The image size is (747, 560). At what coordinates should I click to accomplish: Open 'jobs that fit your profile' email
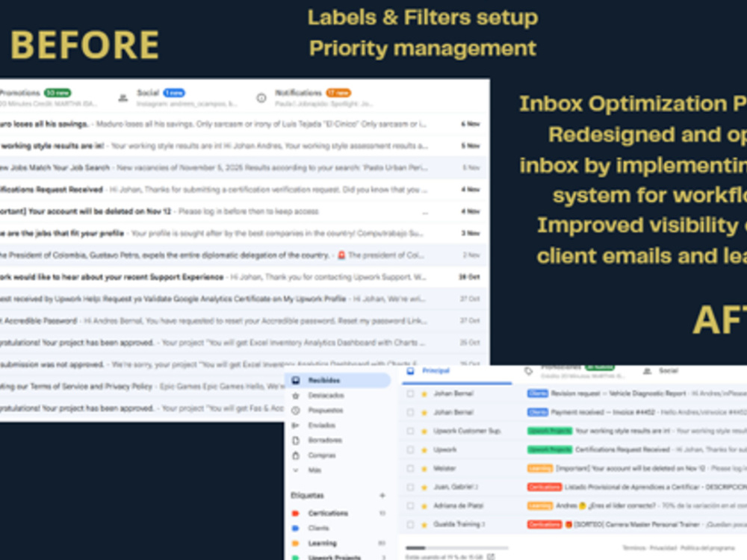(244, 233)
